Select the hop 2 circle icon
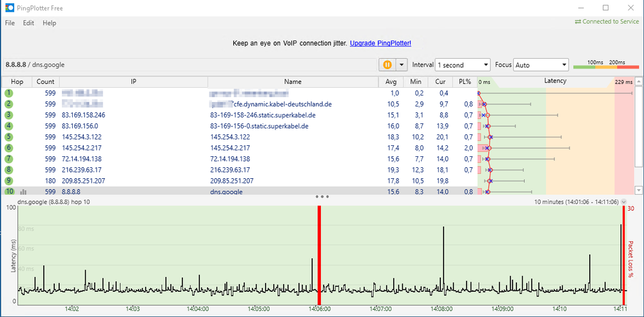This screenshot has height=317, width=644. [8, 105]
